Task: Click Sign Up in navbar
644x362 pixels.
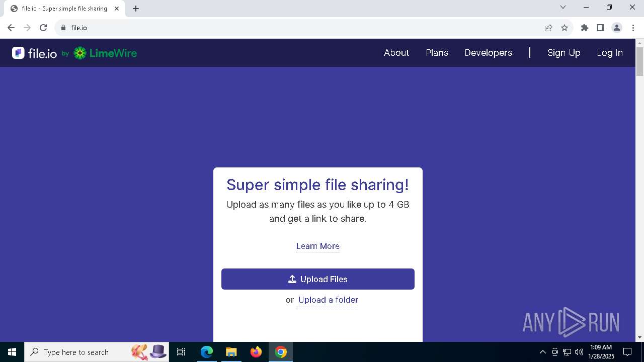Action: tap(564, 53)
